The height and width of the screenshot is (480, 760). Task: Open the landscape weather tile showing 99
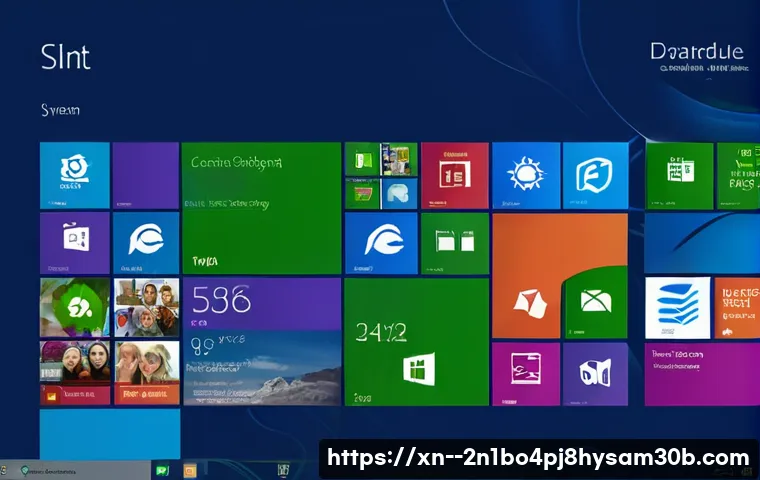coord(262,368)
